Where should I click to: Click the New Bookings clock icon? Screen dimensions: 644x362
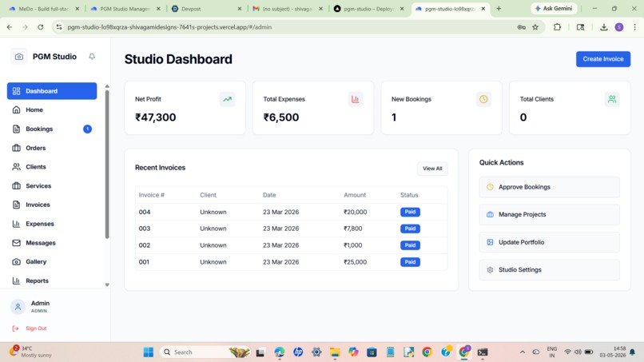pyautogui.click(x=483, y=99)
